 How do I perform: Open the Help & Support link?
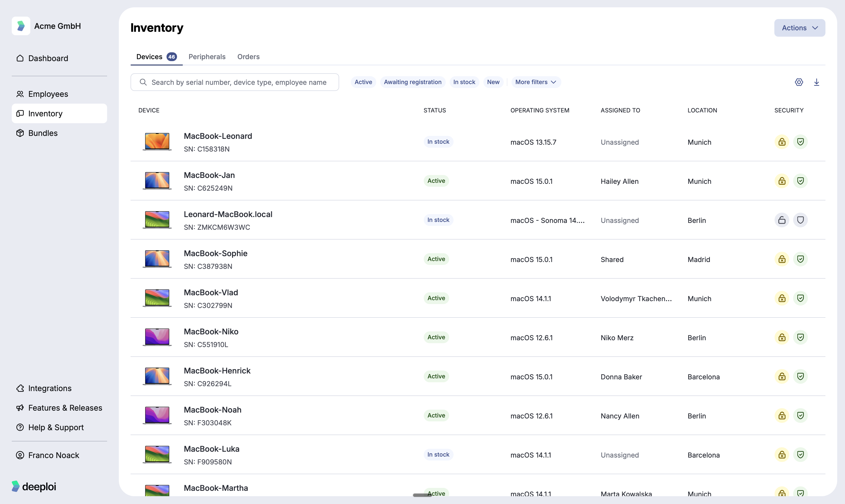click(x=56, y=427)
